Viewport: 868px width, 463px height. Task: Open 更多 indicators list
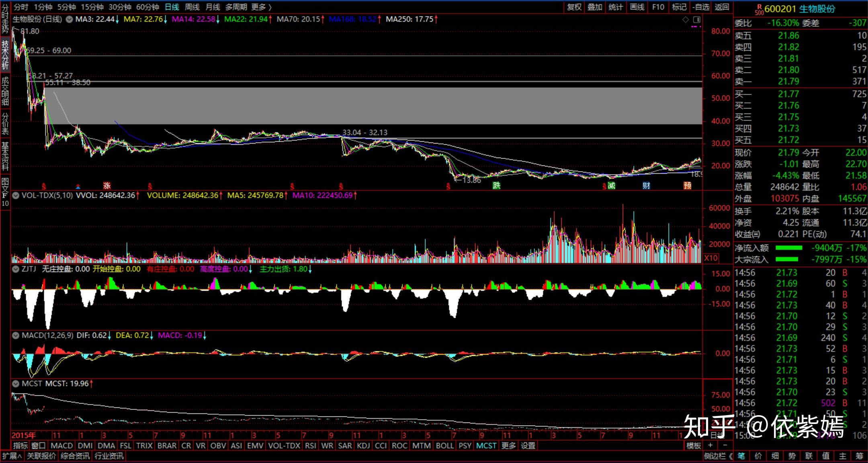pyautogui.click(x=508, y=445)
